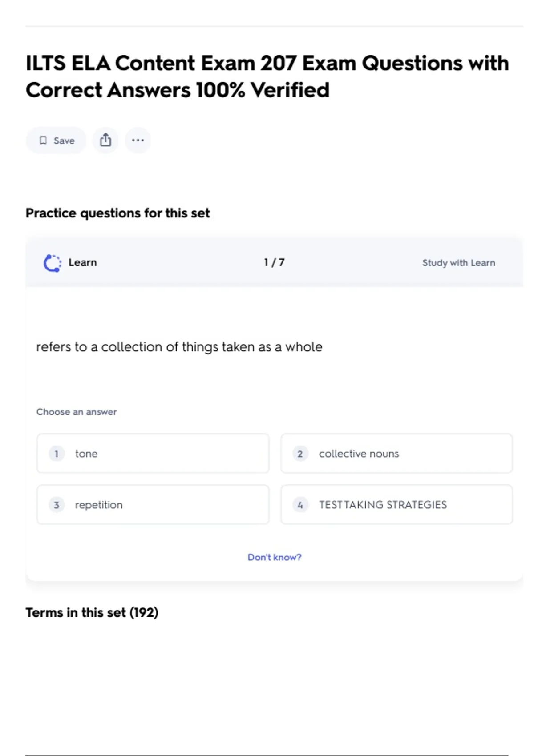Screen dimensions: 534x756
Task: Pick the "repetition" answer option
Action: [153, 505]
